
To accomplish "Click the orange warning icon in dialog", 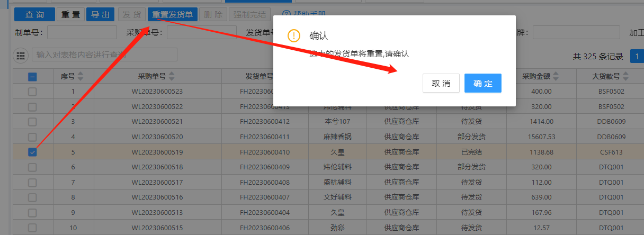I will coord(294,35).
